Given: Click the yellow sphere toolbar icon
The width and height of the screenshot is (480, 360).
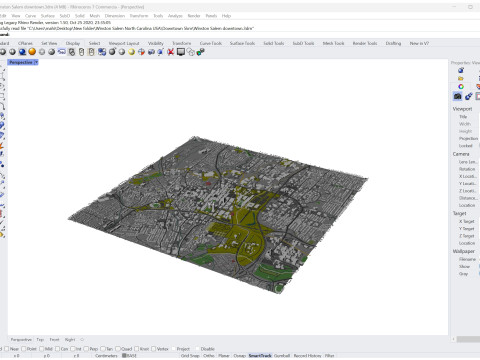Looking at the screenshot, I should [x=132, y=52].
